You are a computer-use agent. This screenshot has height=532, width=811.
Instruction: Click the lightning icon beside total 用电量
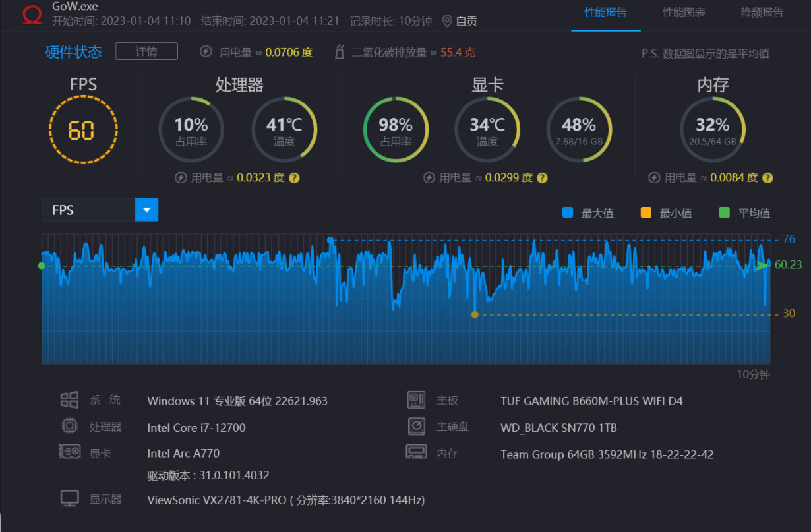206,51
